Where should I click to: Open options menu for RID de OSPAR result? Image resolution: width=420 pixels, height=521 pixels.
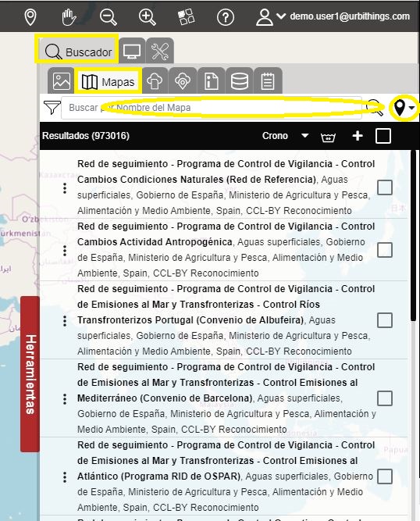click(65, 477)
